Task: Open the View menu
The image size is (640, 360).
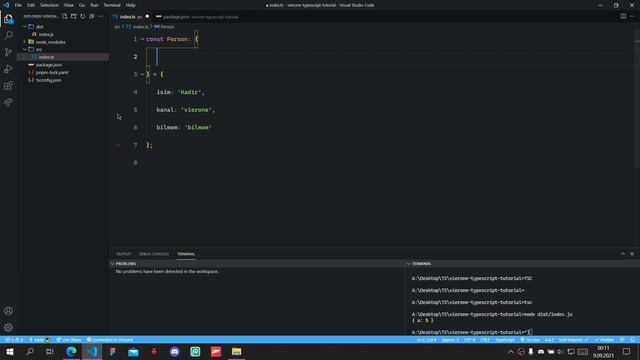Action: [x=69, y=5]
